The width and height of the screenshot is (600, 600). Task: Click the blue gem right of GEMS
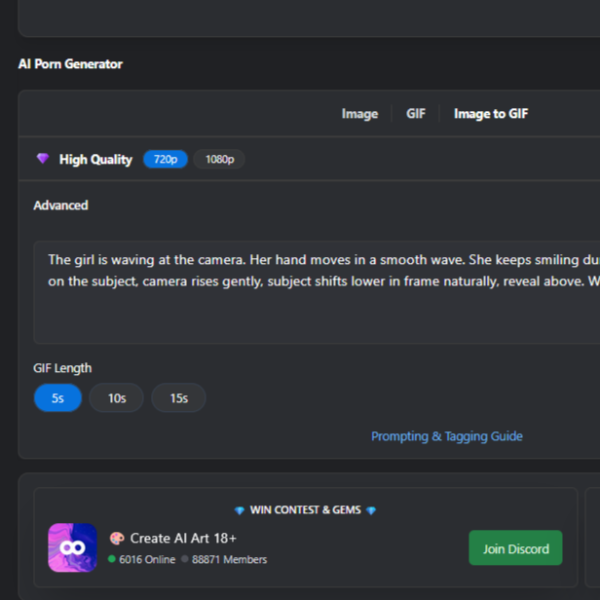[x=371, y=510]
